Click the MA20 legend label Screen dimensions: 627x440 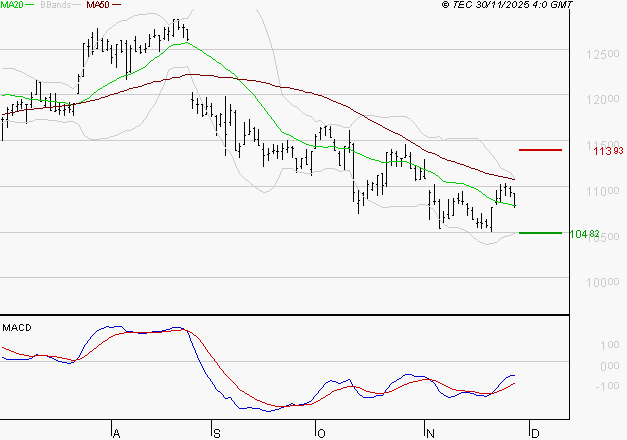[x=12, y=5]
